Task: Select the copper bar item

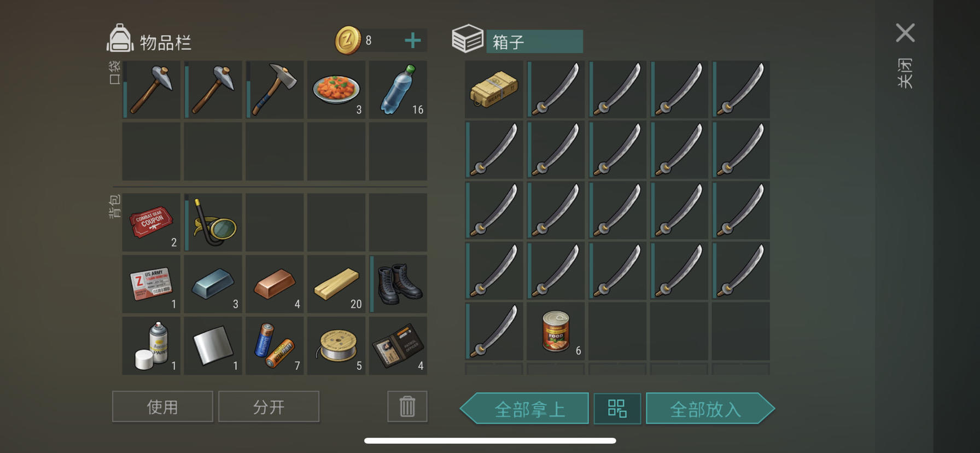Action: [x=275, y=284]
